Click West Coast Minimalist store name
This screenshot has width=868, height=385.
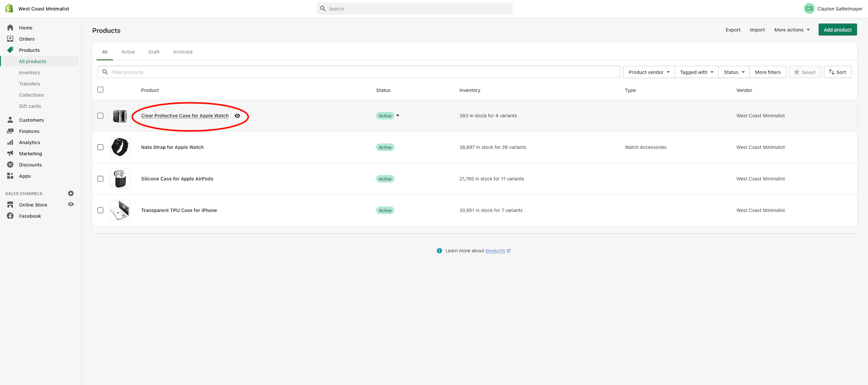pyautogui.click(x=44, y=9)
